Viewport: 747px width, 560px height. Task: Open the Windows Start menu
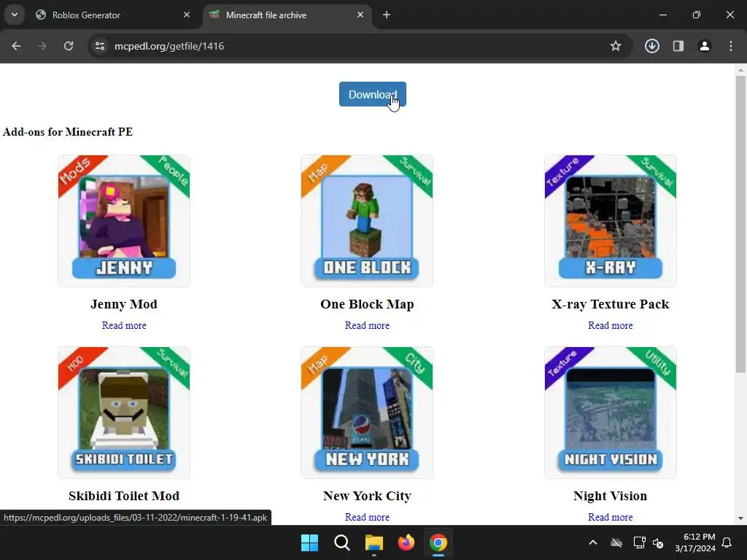click(x=309, y=542)
